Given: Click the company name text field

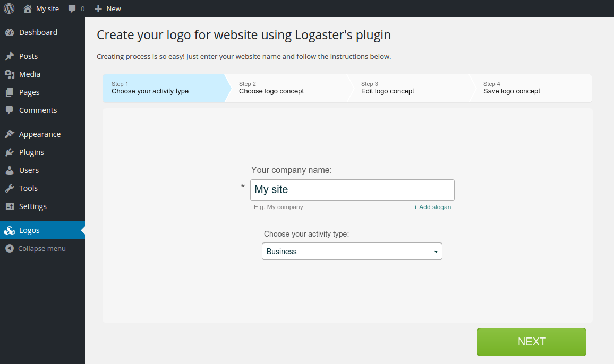Looking at the screenshot, I should pyautogui.click(x=352, y=190).
